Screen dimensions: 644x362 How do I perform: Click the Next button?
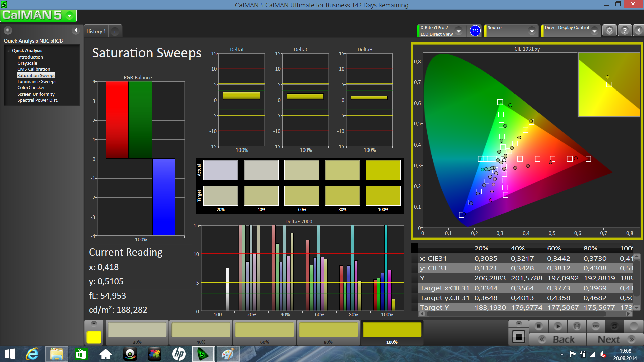click(x=615, y=339)
